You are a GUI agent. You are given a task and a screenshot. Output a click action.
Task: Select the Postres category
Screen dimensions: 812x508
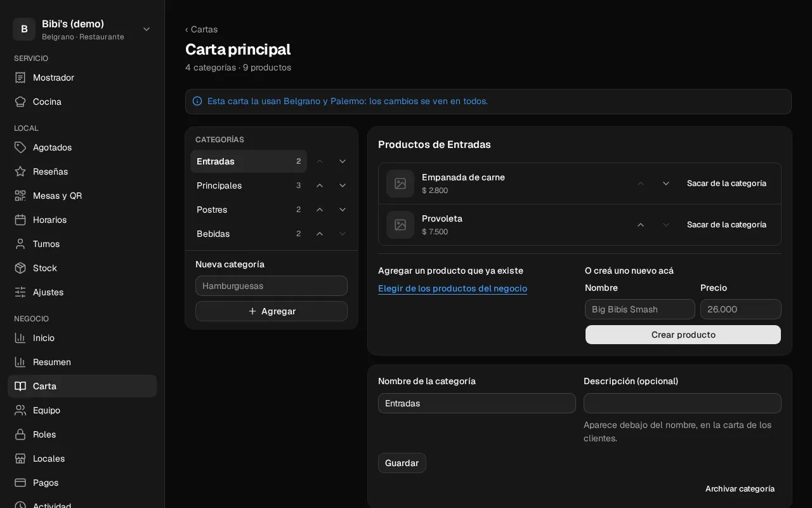click(249, 210)
